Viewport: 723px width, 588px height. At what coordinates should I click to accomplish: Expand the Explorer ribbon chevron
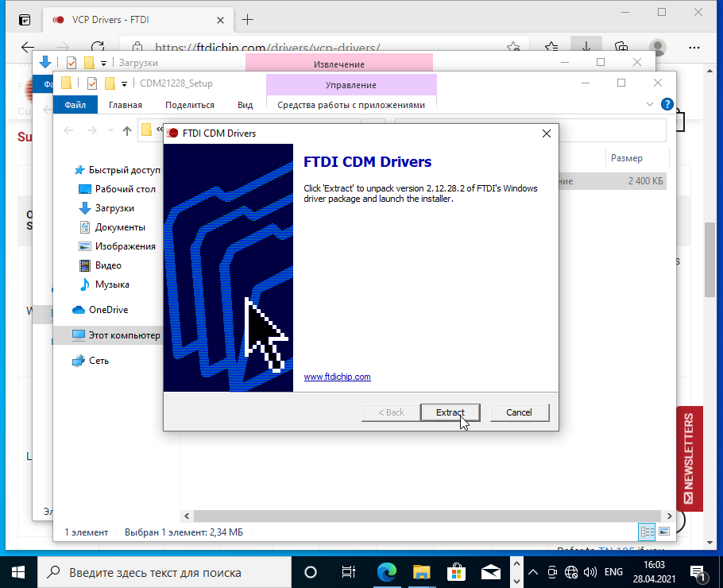[x=650, y=104]
